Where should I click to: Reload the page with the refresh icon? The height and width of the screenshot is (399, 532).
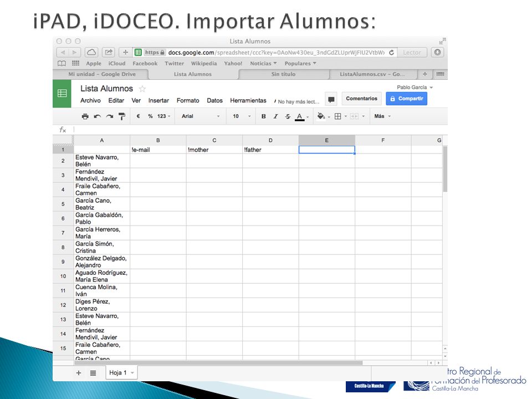[392, 52]
